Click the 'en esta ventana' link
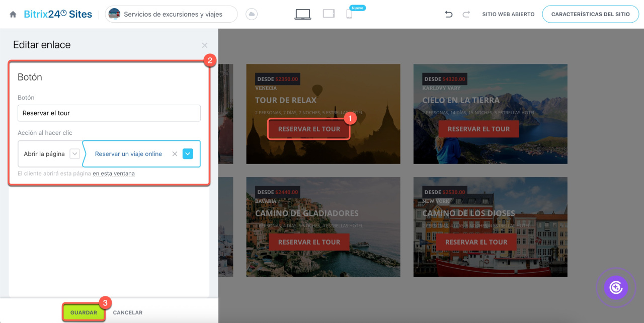Screen dimensions: 644x323 click(x=114, y=174)
